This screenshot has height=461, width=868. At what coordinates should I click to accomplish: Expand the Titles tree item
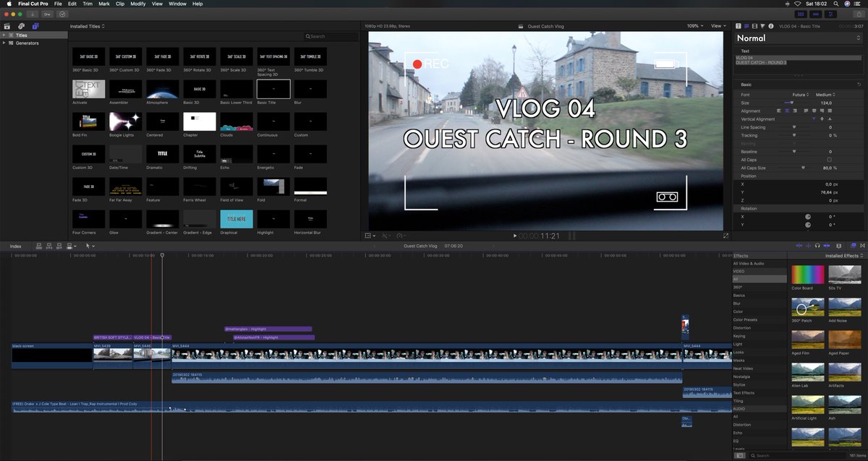pos(4,35)
